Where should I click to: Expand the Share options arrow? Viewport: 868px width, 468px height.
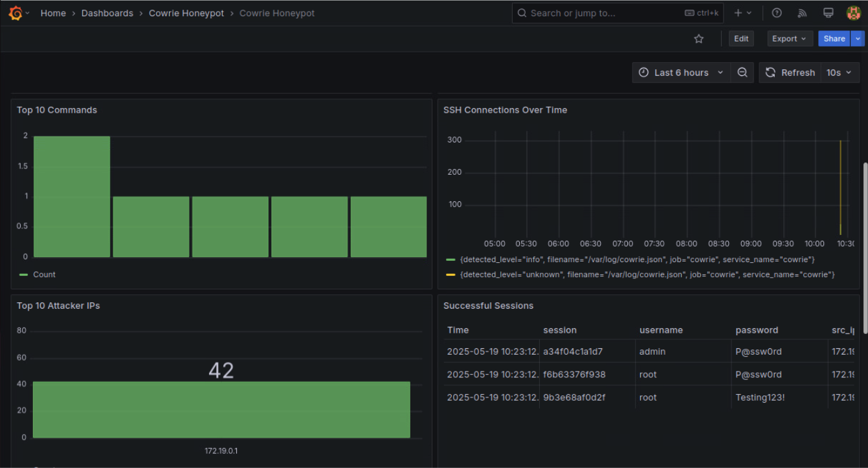tap(858, 39)
